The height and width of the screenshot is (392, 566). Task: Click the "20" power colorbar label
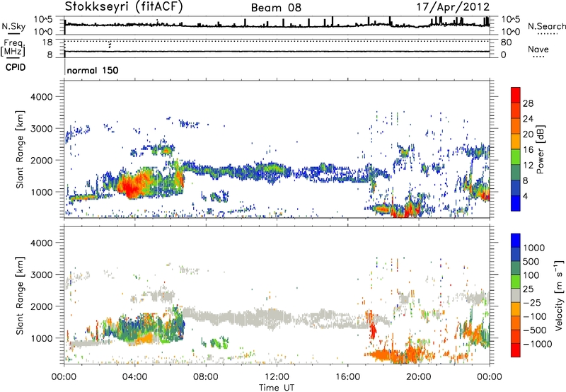click(x=528, y=134)
